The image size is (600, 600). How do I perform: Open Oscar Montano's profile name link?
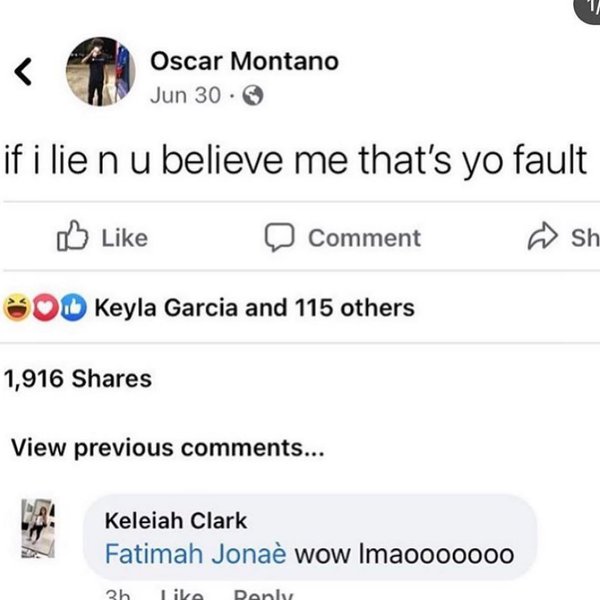click(244, 61)
